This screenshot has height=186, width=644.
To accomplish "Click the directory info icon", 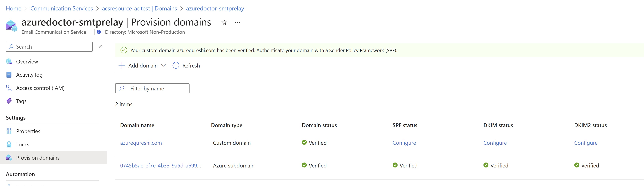I will click(99, 32).
